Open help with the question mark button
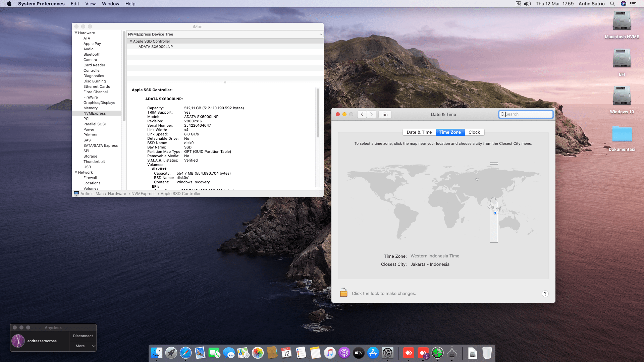The height and width of the screenshot is (362, 644). coord(545,294)
